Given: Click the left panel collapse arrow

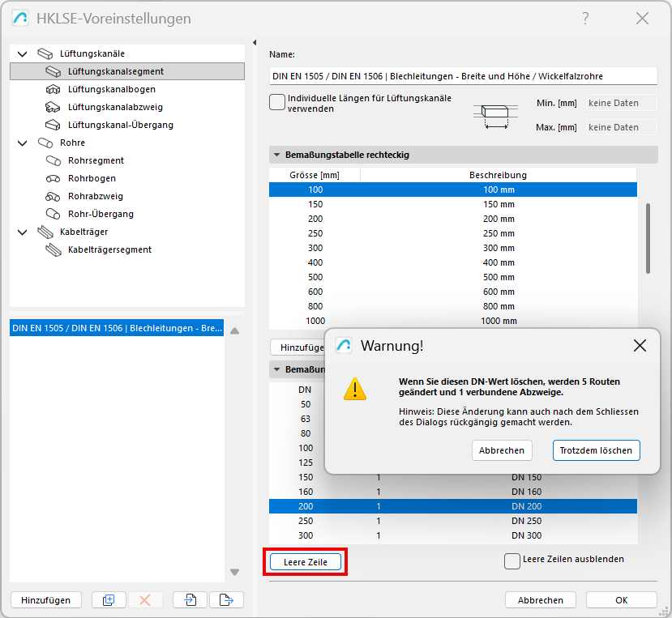Looking at the screenshot, I should (x=255, y=42).
